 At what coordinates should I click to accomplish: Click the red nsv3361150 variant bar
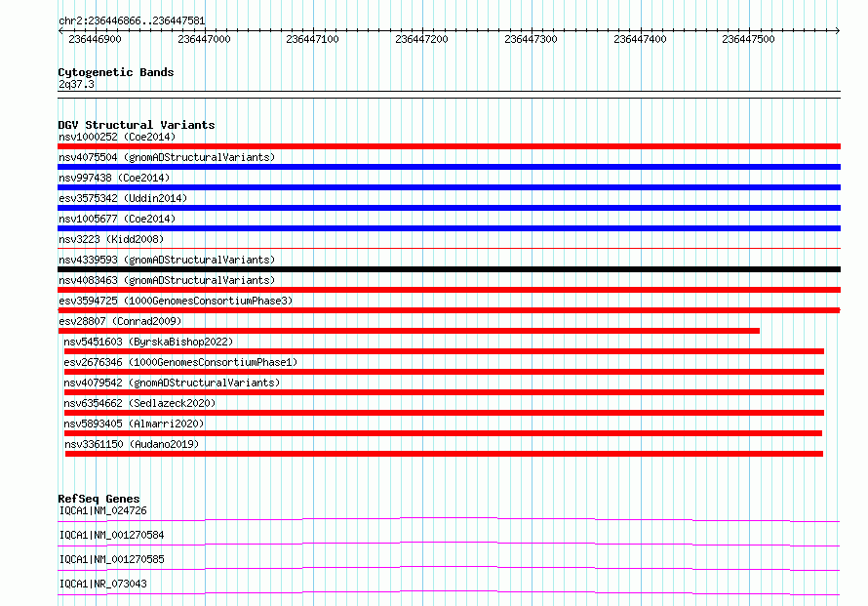(444, 454)
